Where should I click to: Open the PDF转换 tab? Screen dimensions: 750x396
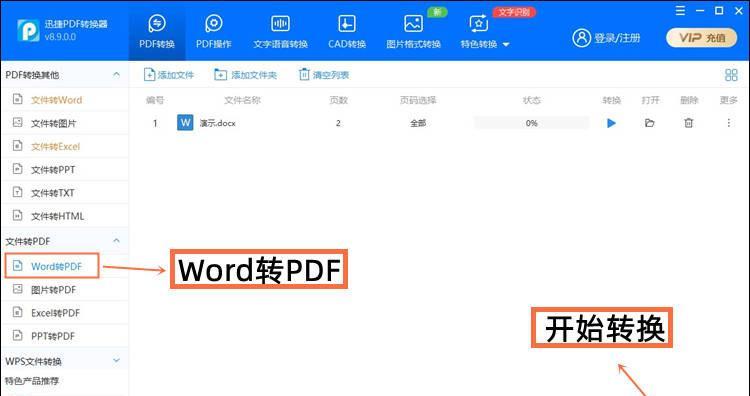pos(156,32)
